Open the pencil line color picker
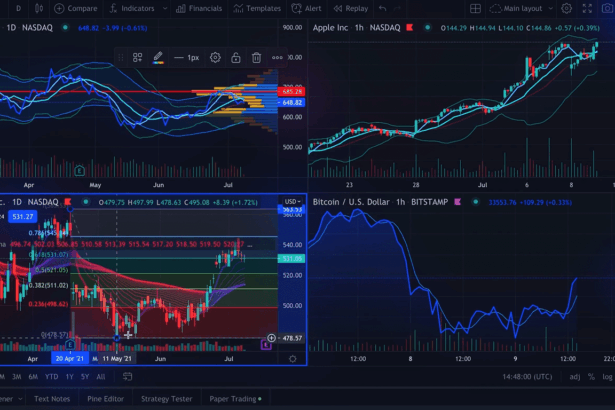Image resolution: width=615 pixels, height=410 pixels. coord(158,58)
